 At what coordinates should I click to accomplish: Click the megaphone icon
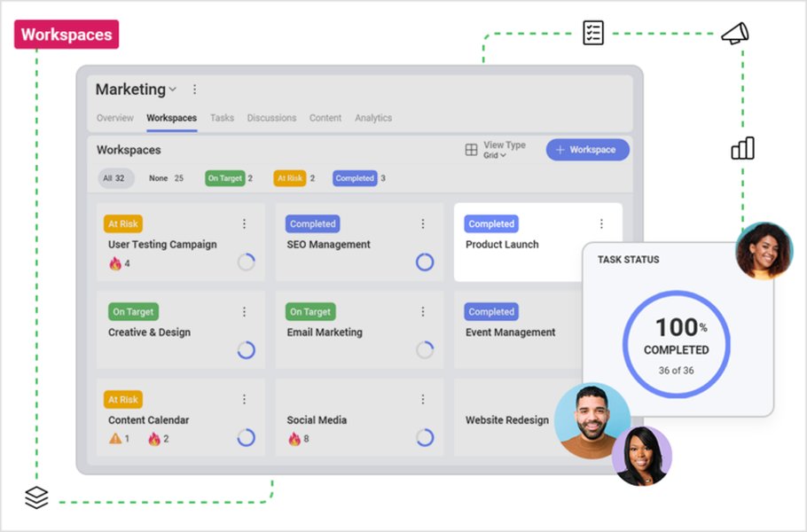735,34
